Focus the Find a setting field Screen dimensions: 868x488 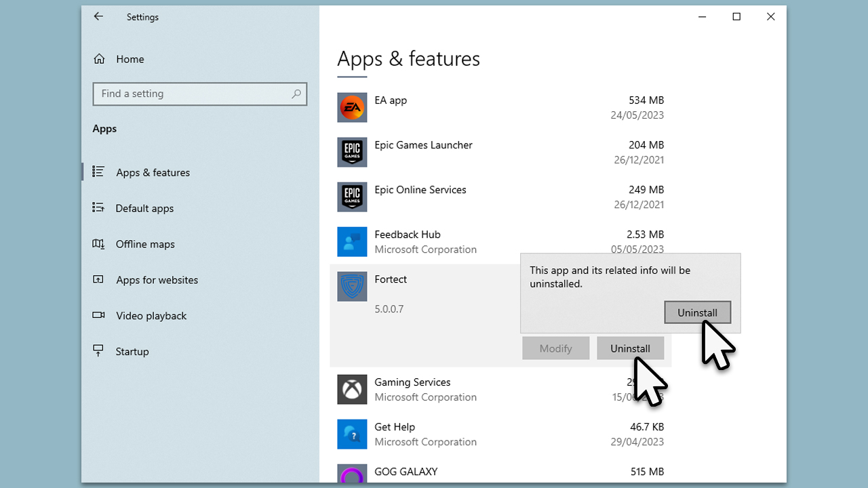click(199, 94)
